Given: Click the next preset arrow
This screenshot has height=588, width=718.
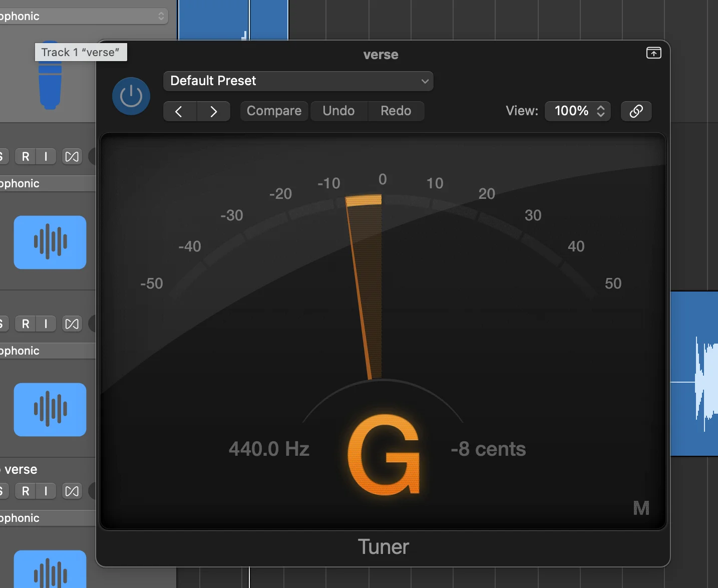Looking at the screenshot, I should pos(214,111).
